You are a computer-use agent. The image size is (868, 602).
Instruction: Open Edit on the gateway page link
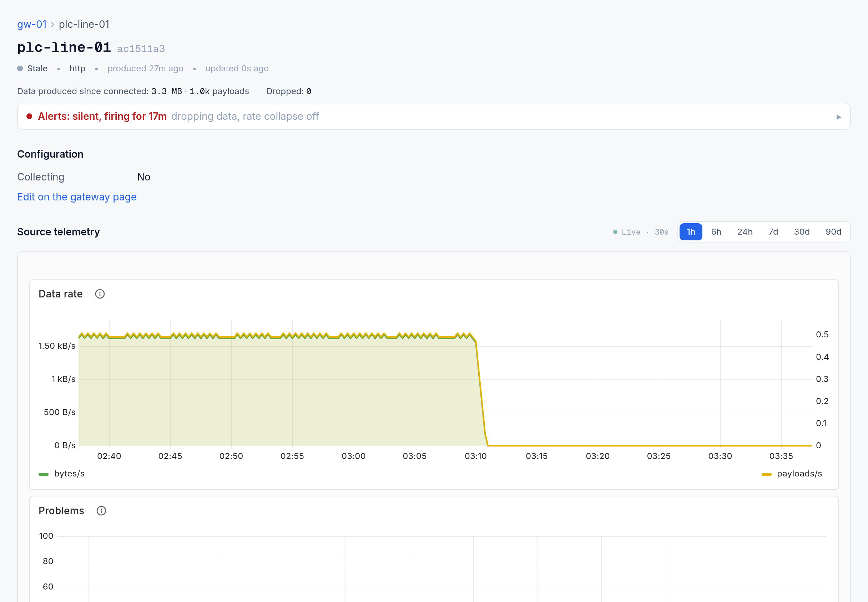77,197
